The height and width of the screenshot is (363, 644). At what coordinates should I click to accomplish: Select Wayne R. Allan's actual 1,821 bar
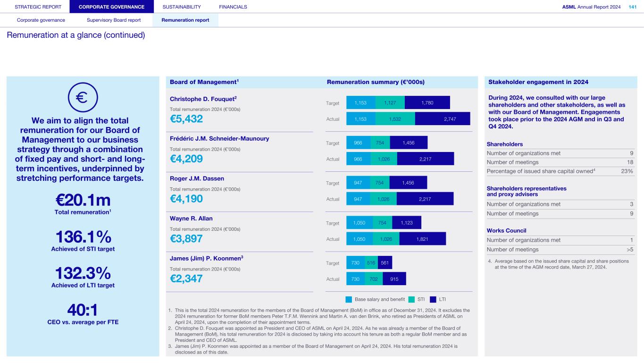[x=422, y=239]
